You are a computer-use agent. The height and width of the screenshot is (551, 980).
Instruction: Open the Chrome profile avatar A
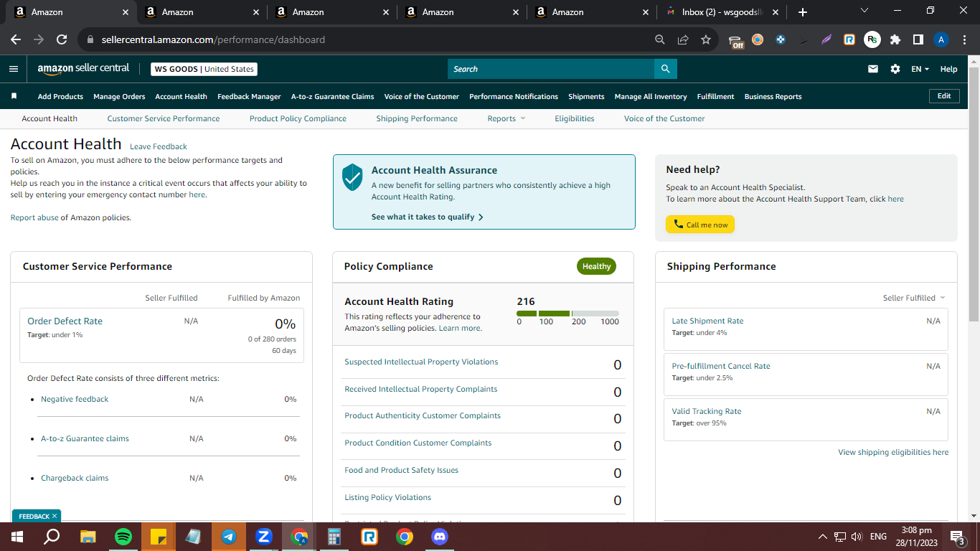click(941, 39)
